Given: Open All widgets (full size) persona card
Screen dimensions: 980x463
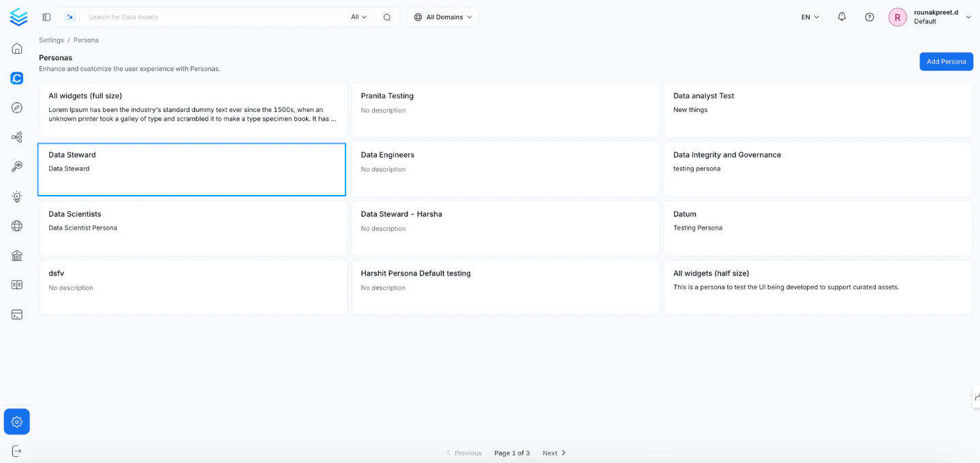Looking at the screenshot, I should [x=193, y=110].
